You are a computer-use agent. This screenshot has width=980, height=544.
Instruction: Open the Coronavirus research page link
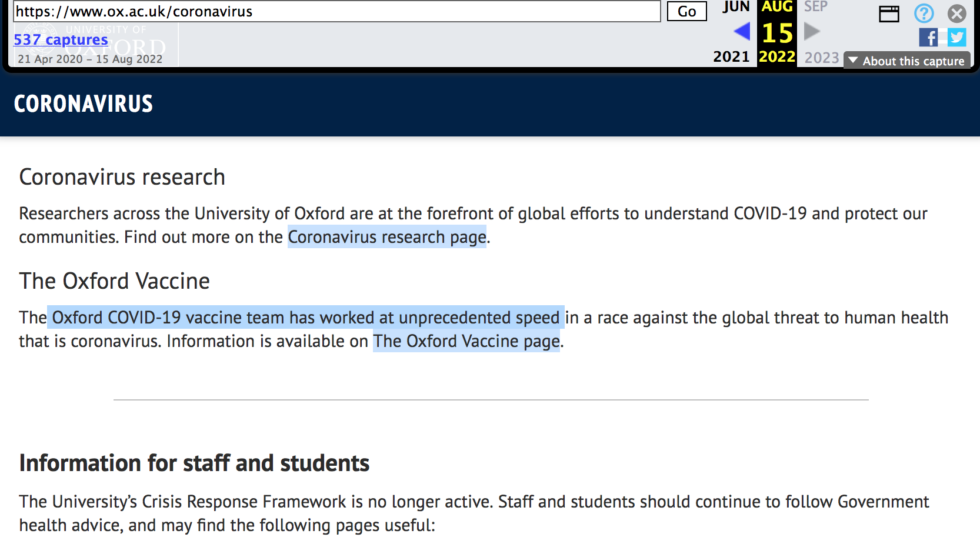(387, 237)
